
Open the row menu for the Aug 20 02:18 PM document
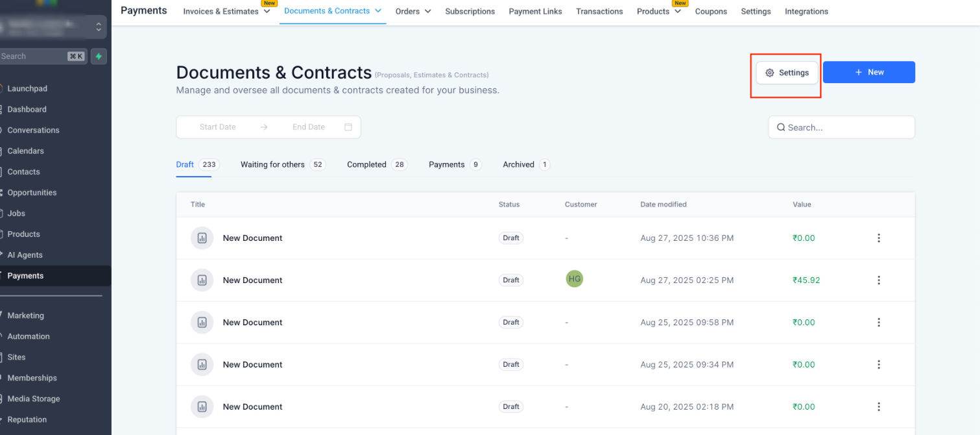point(879,407)
